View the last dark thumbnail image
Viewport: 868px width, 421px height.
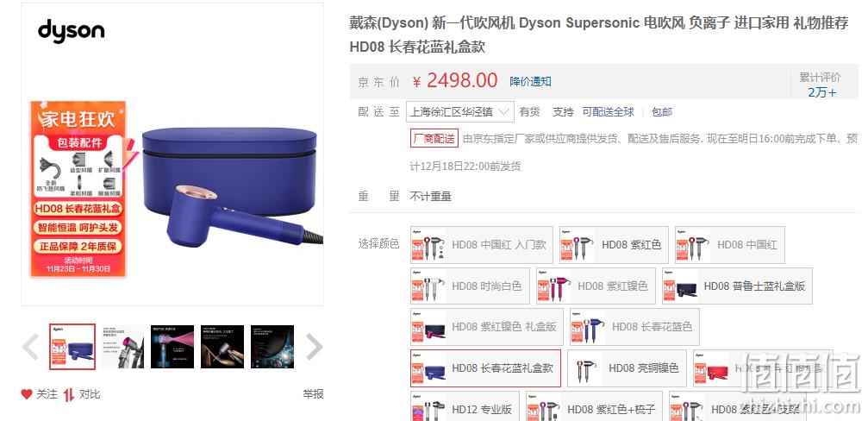pos(272,347)
